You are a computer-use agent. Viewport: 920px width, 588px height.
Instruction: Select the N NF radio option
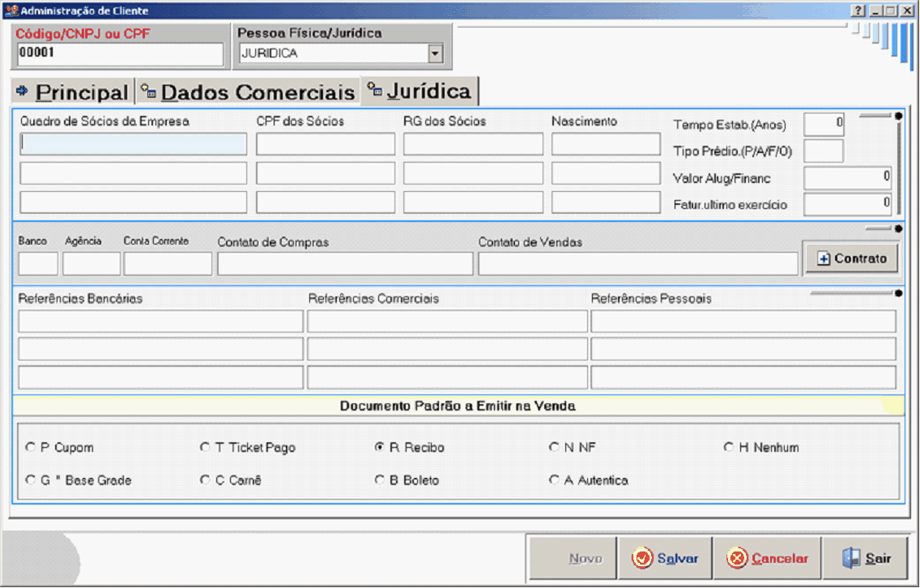(554, 447)
